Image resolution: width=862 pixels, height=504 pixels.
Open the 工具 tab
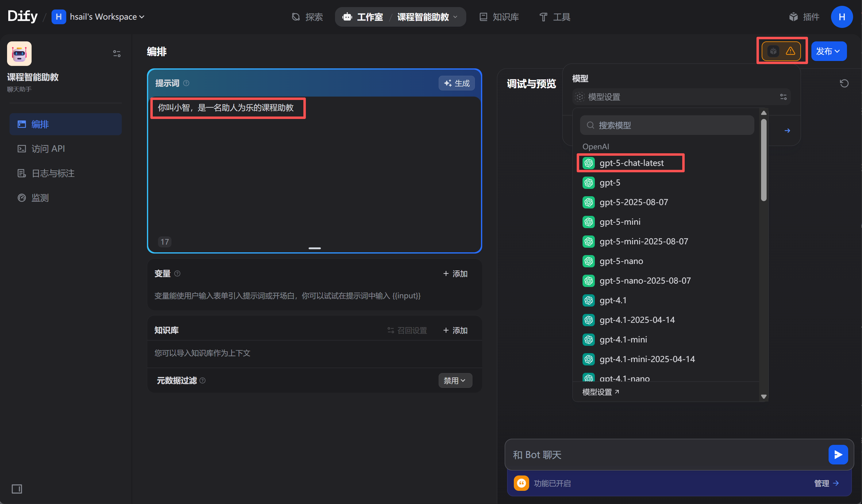pos(555,17)
